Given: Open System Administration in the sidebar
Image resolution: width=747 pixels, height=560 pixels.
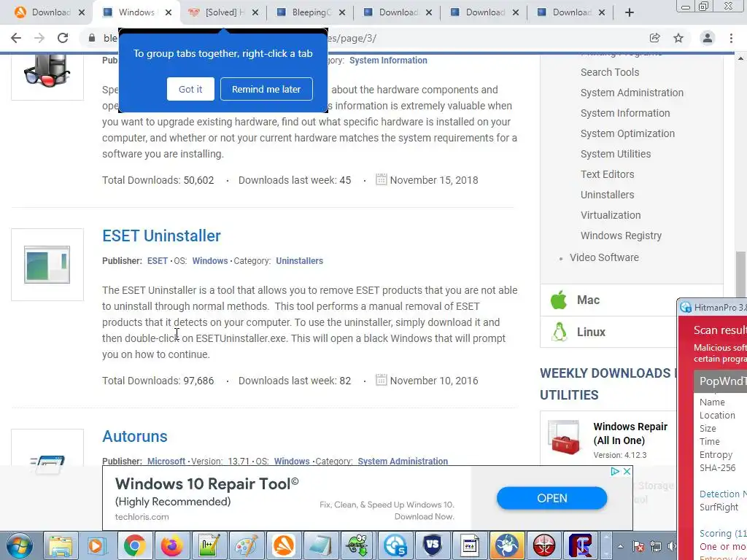Looking at the screenshot, I should [632, 93].
